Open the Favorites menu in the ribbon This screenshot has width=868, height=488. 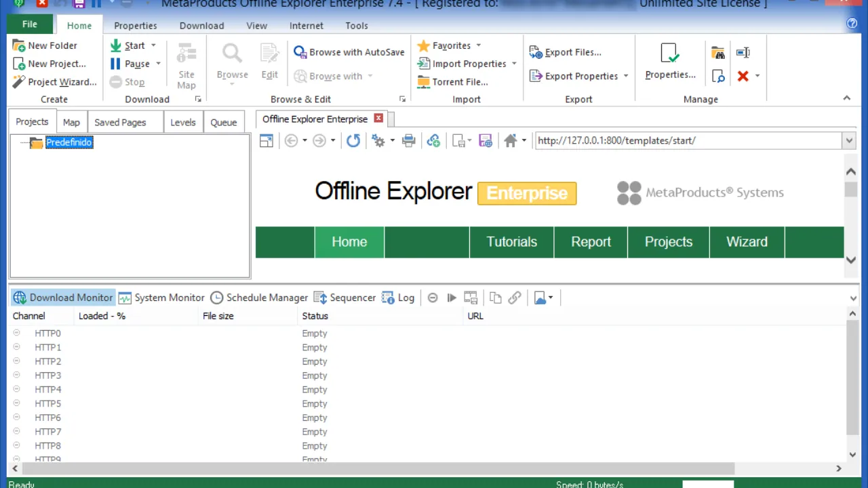click(x=449, y=45)
